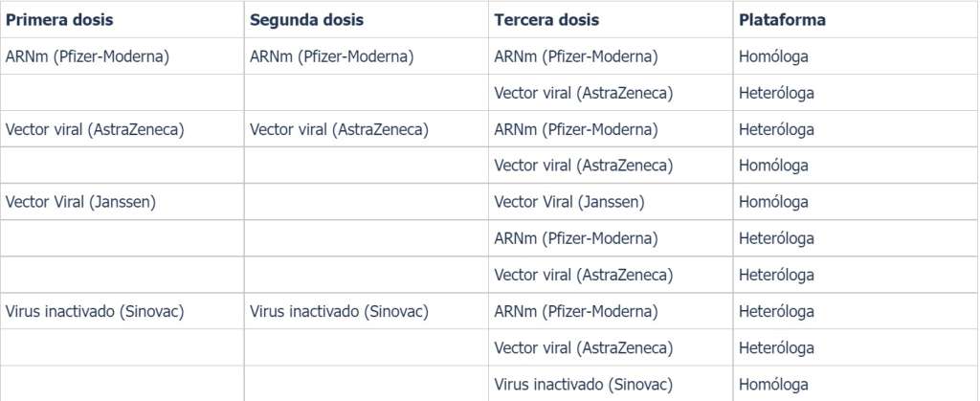Click 'Vector viral (AstraZeneca)' in Primera dosis column
The image size is (980, 401).
(95, 130)
